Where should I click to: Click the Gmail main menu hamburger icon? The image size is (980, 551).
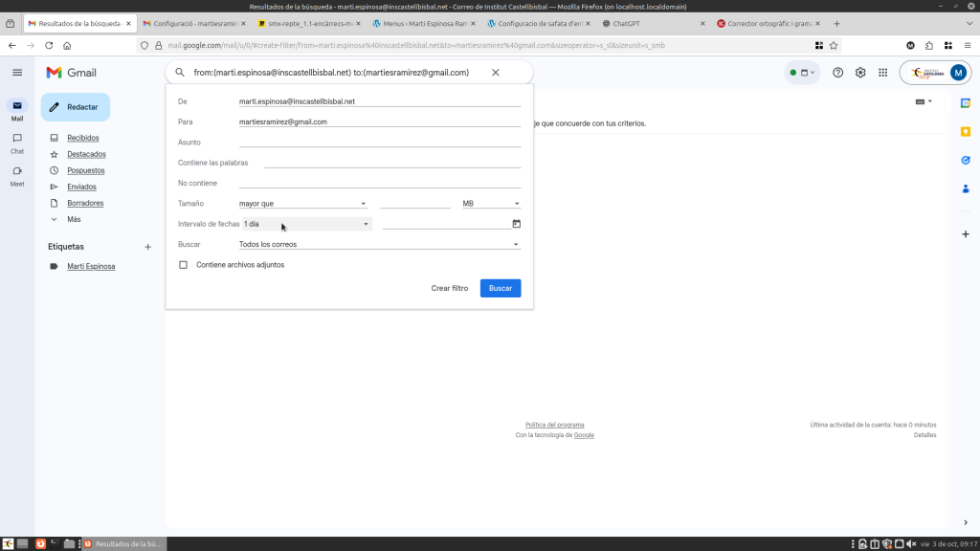click(x=17, y=72)
